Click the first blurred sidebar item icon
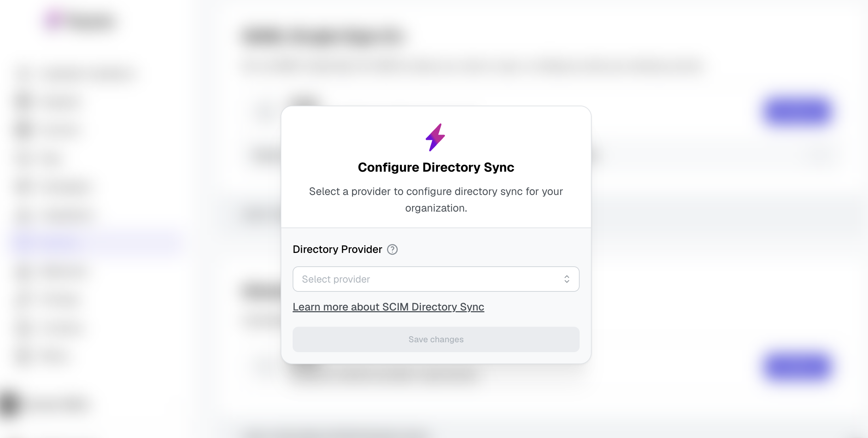Screen dimensions: 868x438 click(24, 102)
